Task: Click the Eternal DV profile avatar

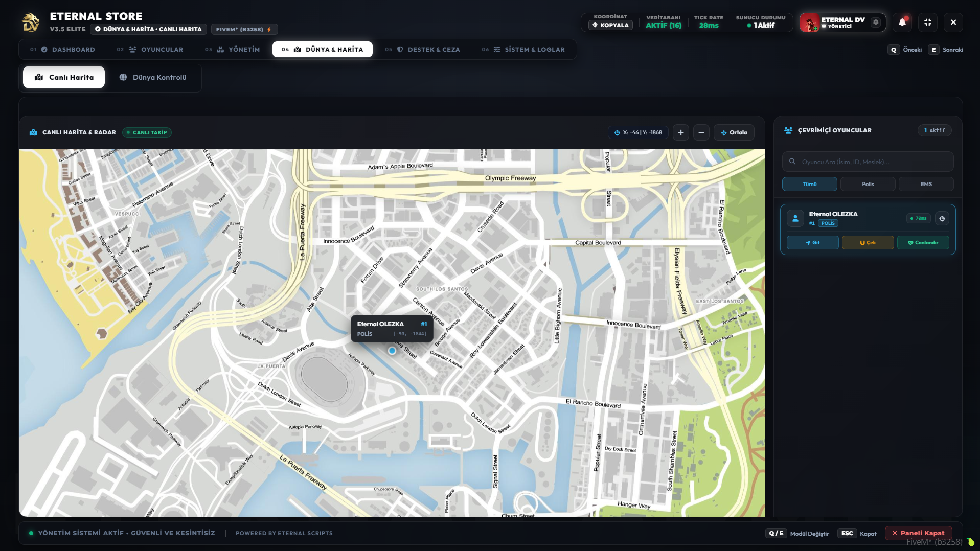Action: 810,23
